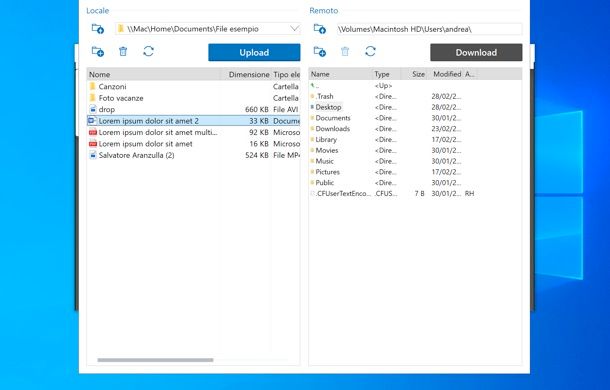Create new folder in Locale panel
Screen dimensions: 610x390
pyautogui.click(x=98, y=51)
